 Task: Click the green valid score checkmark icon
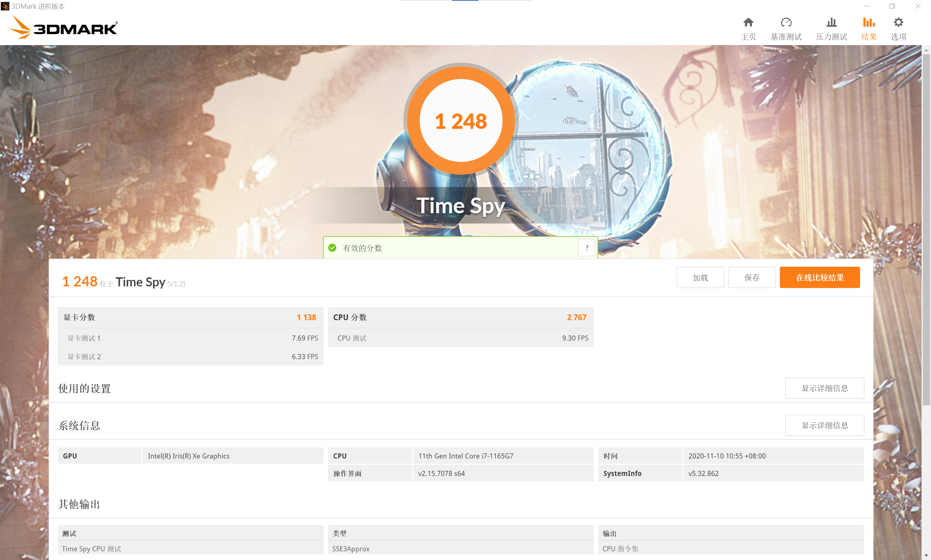click(x=332, y=248)
